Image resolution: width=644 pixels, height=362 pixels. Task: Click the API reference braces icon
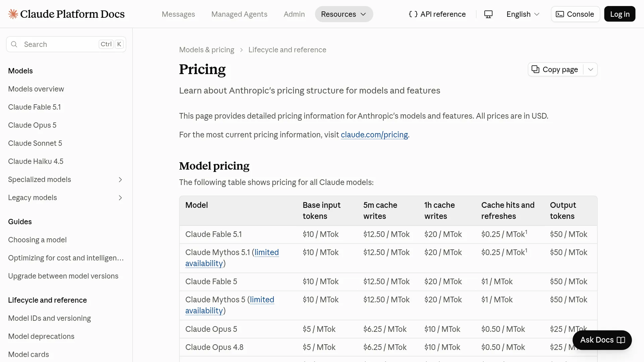pos(413,14)
